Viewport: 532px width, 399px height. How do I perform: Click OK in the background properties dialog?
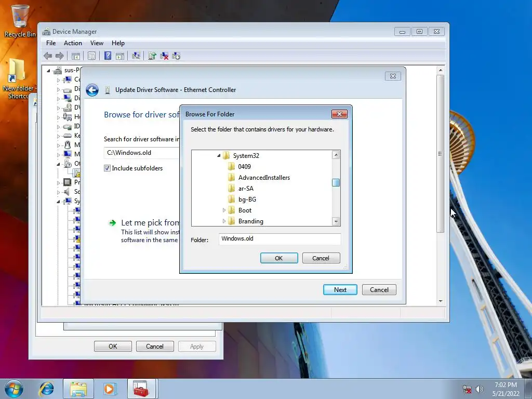pos(113,347)
